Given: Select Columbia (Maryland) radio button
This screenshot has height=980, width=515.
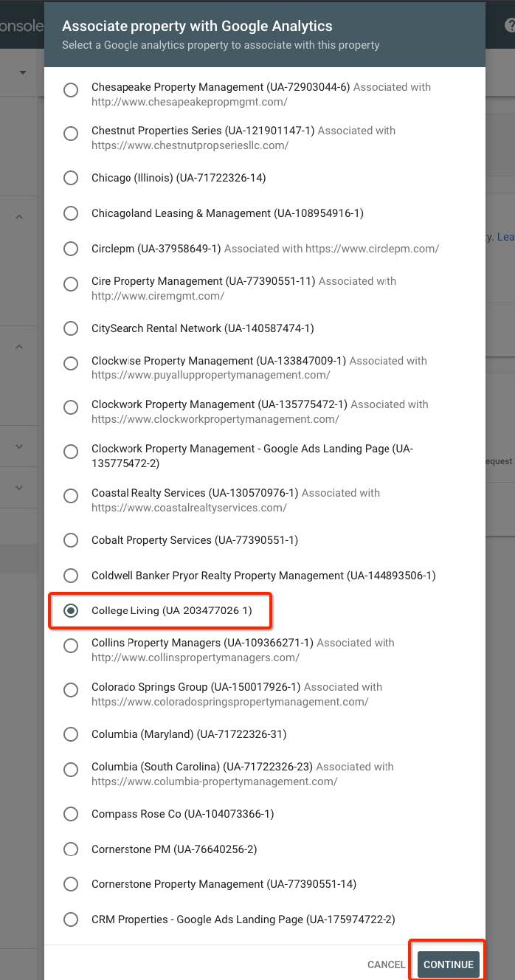Looking at the screenshot, I should pos(71,734).
